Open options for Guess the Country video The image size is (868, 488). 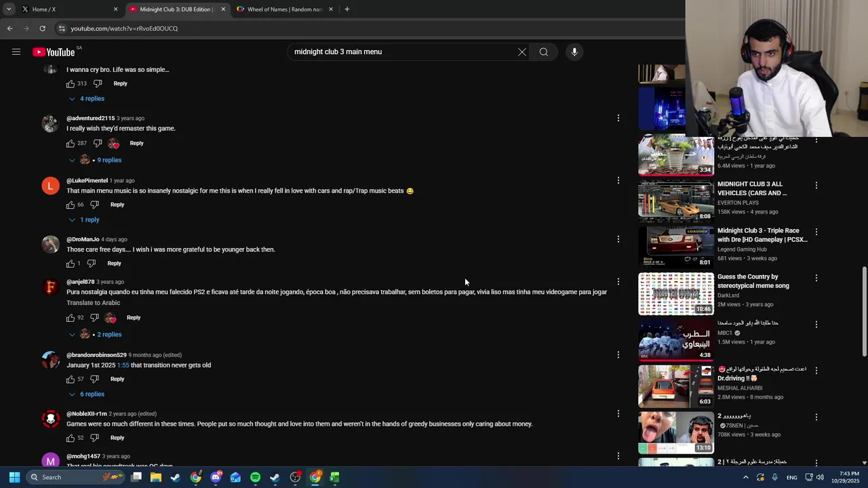click(816, 278)
